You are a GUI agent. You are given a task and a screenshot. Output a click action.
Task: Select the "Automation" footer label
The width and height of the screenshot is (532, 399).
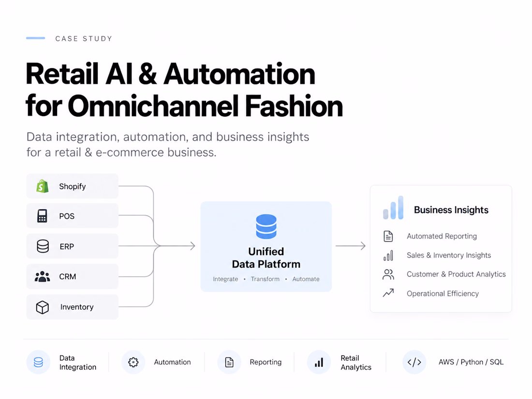[x=172, y=362]
